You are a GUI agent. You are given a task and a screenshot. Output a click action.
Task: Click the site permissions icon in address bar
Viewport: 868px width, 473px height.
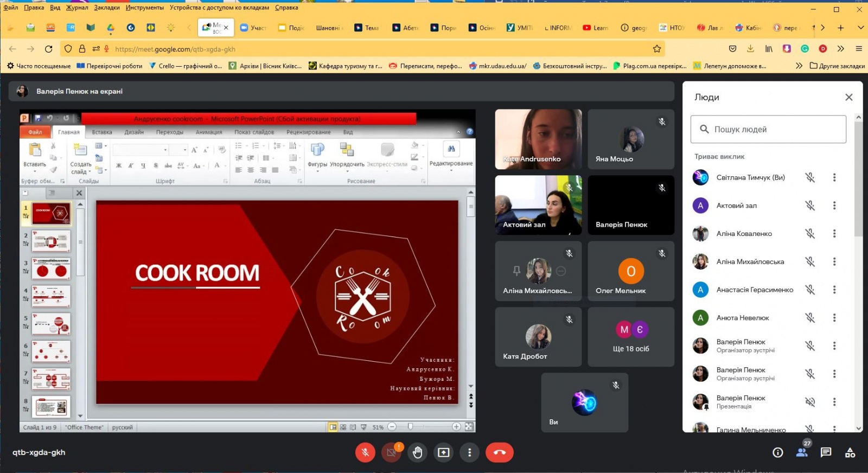click(x=96, y=49)
